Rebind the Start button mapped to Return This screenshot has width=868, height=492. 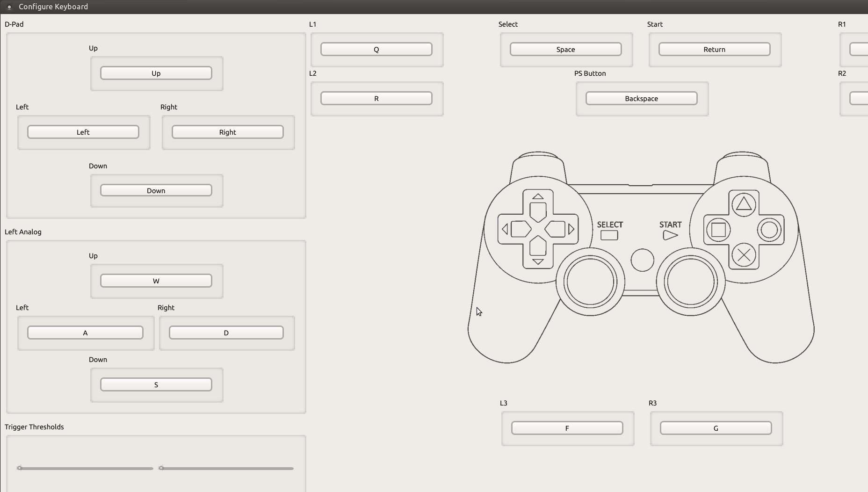click(714, 49)
